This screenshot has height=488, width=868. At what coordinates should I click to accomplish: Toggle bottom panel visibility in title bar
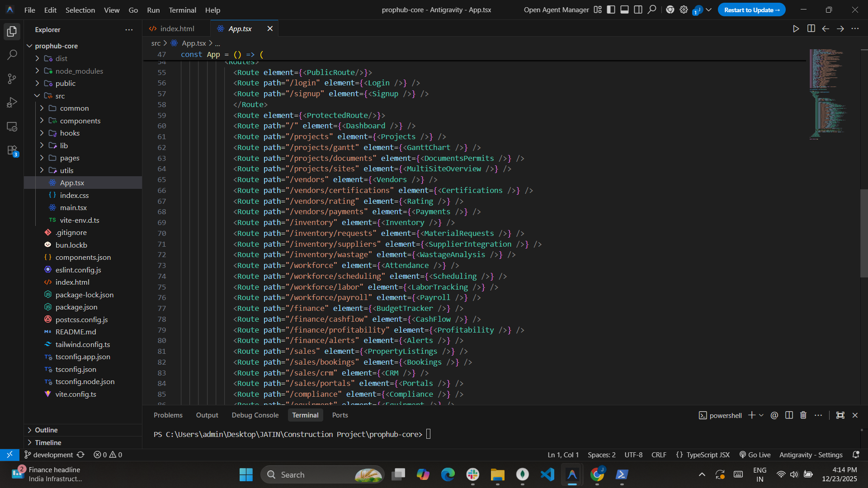[624, 10]
